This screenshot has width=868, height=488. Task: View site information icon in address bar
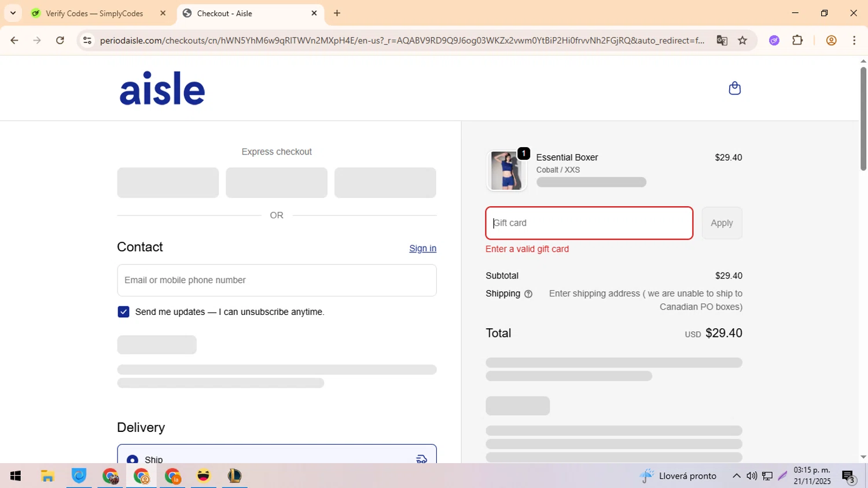point(87,41)
